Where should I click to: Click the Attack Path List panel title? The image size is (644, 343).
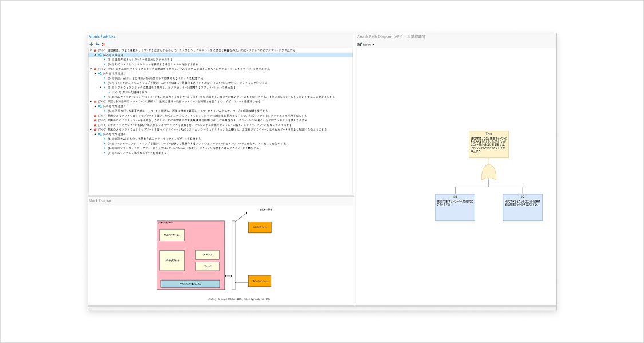tap(102, 37)
